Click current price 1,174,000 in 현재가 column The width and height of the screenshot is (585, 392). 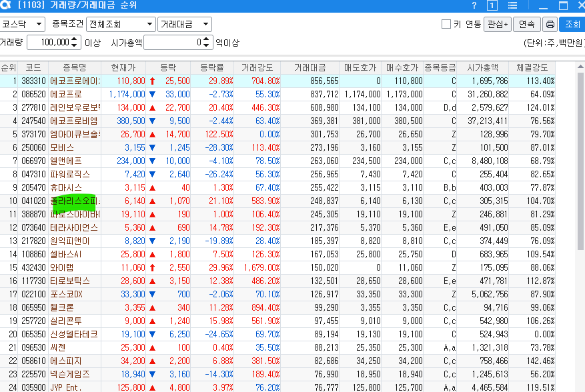click(127, 95)
